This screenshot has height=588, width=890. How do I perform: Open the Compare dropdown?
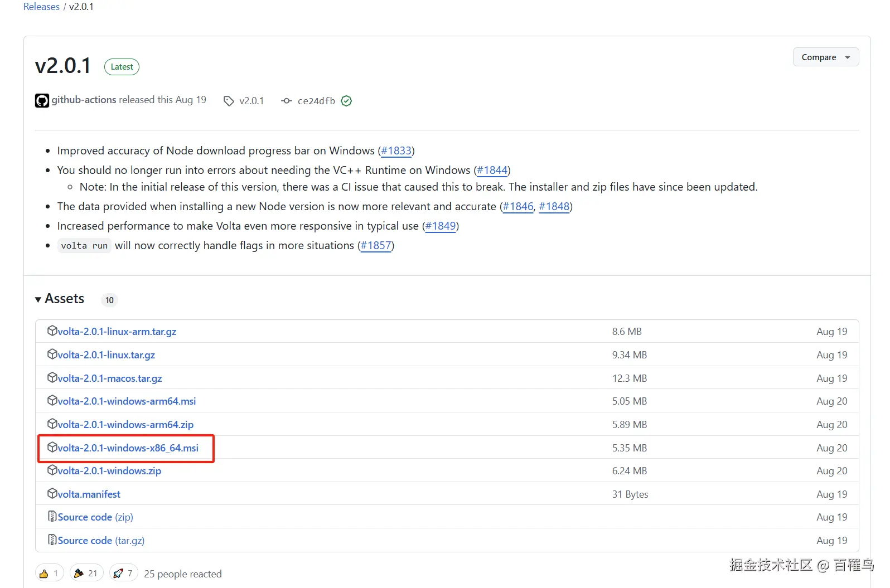(x=826, y=57)
